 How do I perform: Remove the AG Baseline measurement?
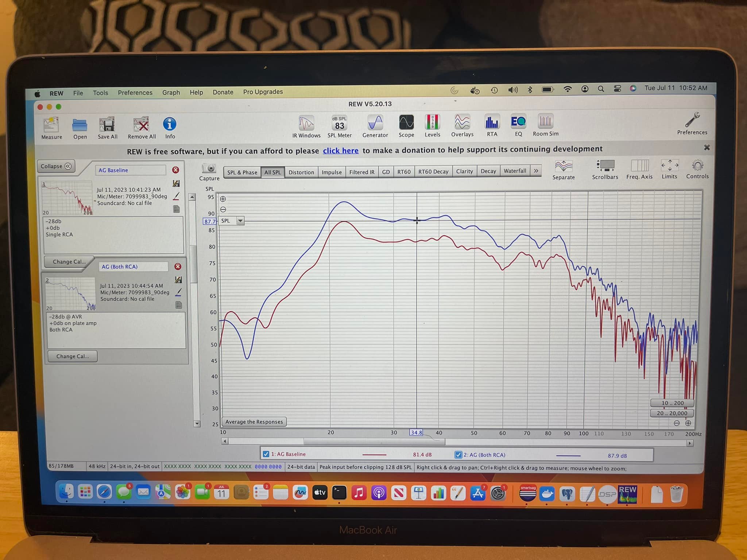pyautogui.click(x=175, y=170)
